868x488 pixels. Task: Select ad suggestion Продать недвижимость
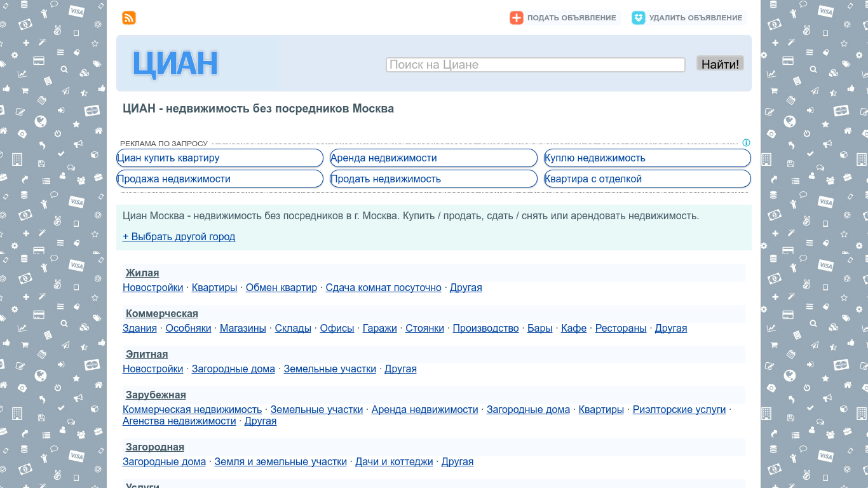pyautogui.click(x=434, y=179)
